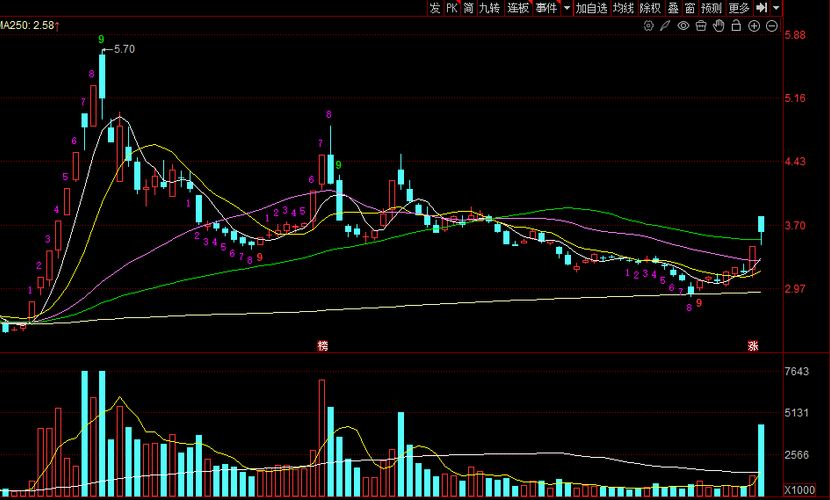
Task: Select the hand pan tool icon
Action: (x=718, y=25)
